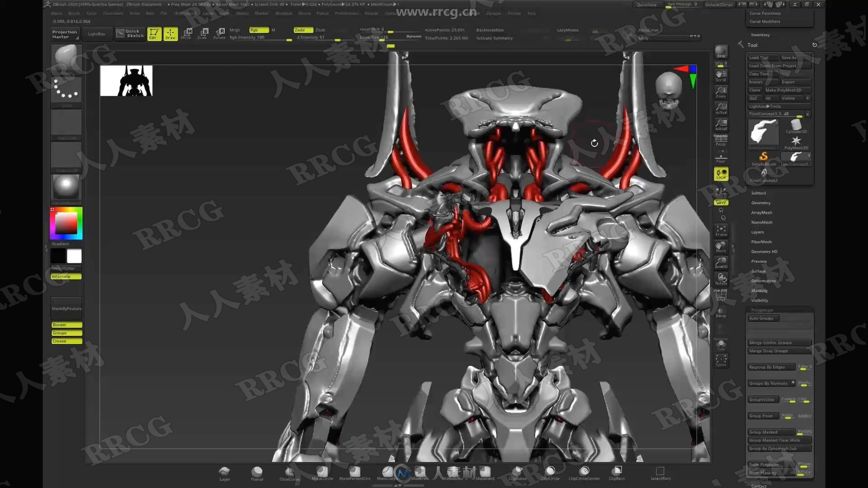
Task: Click the Zoom canvas icon
Action: 721,92
